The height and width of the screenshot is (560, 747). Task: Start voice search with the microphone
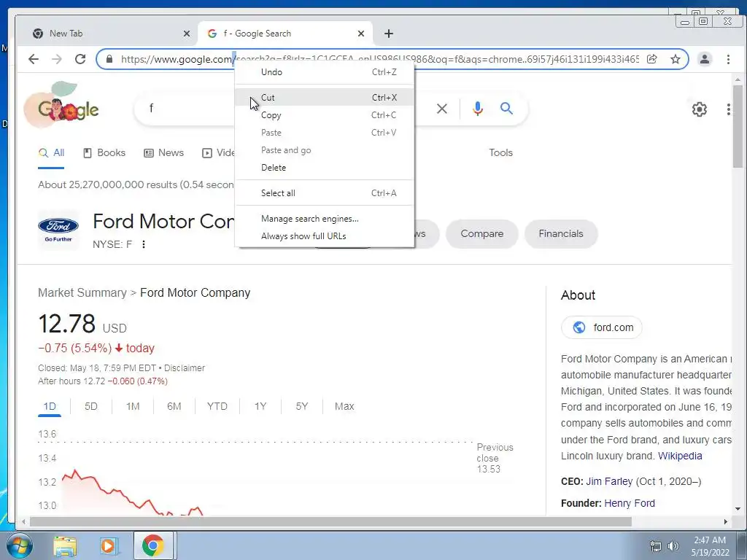pyautogui.click(x=477, y=109)
